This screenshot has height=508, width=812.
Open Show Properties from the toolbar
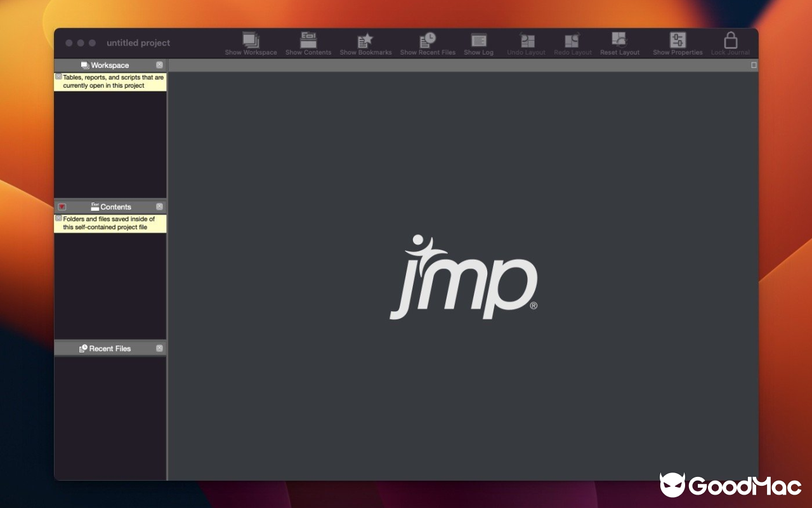tap(678, 39)
